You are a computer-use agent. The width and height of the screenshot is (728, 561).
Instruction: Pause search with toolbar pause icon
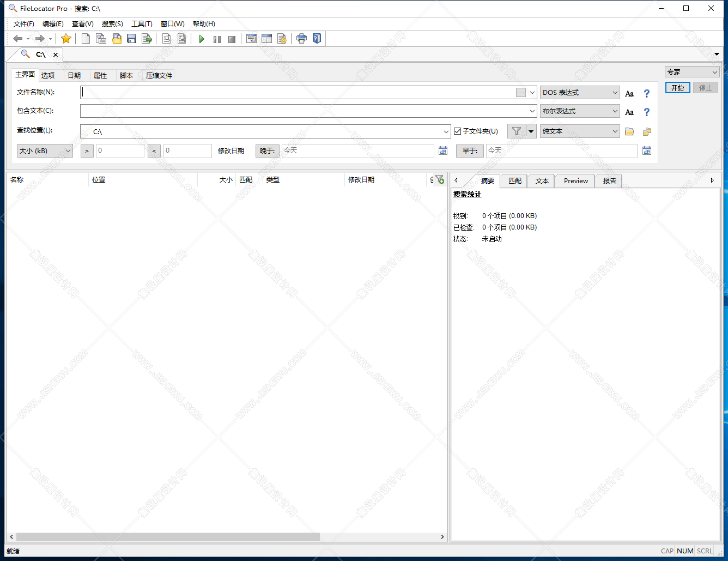[x=217, y=39]
